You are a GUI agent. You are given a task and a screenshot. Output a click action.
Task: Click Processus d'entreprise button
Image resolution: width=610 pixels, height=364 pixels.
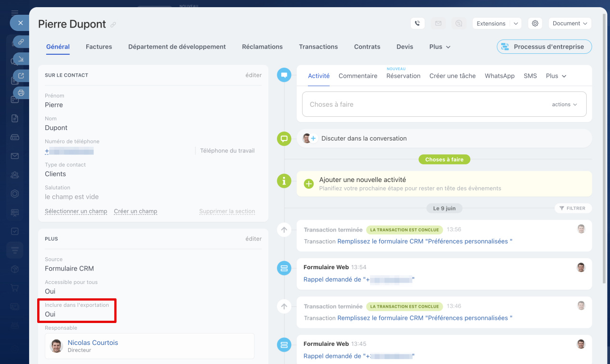pyautogui.click(x=544, y=47)
